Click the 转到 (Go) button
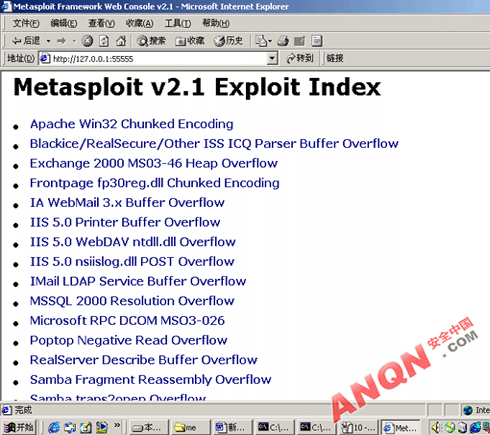490x435 pixels. coord(300,58)
